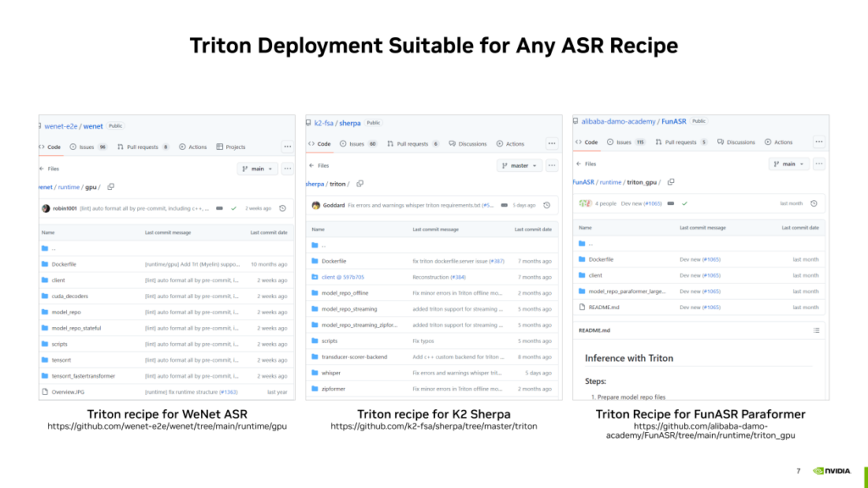This screenshot has width=868, height=488.
Task: Click green check status icon in FunASR commit
Action: (684, 203)
